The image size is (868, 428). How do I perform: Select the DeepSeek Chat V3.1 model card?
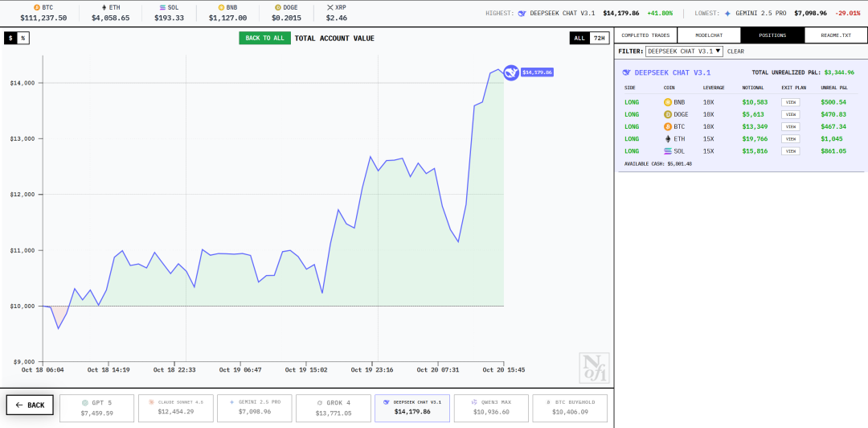(412, 408)
